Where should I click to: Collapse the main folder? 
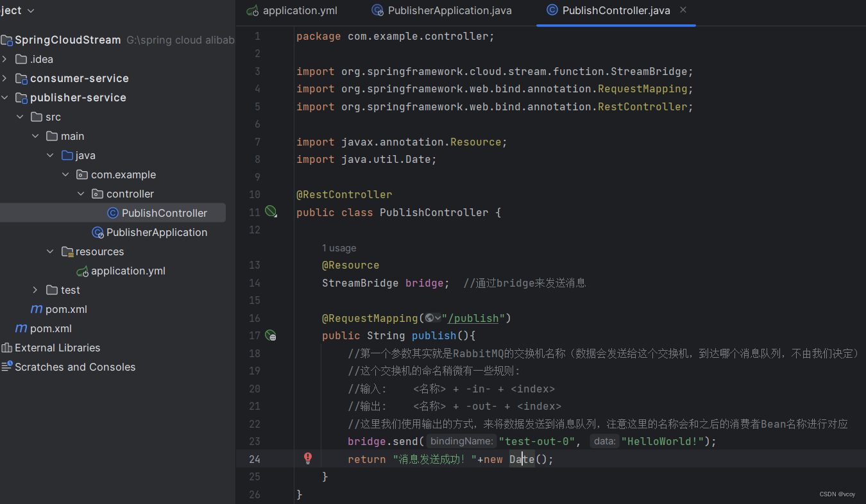[x=35, y=136]
